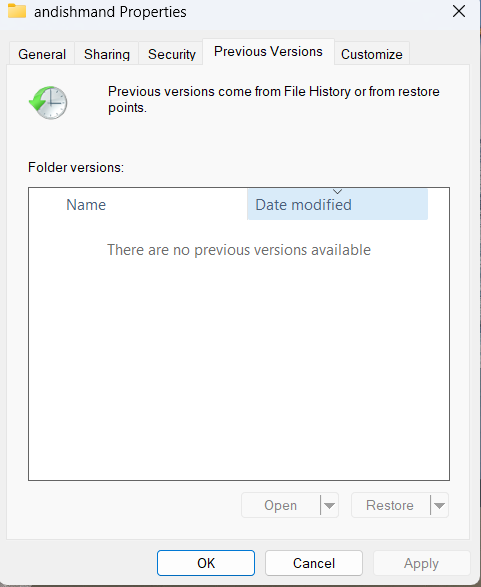This screenshot has width=481, height=587.
Task: Switch to the General tab
Action: [x=42, y=54]
